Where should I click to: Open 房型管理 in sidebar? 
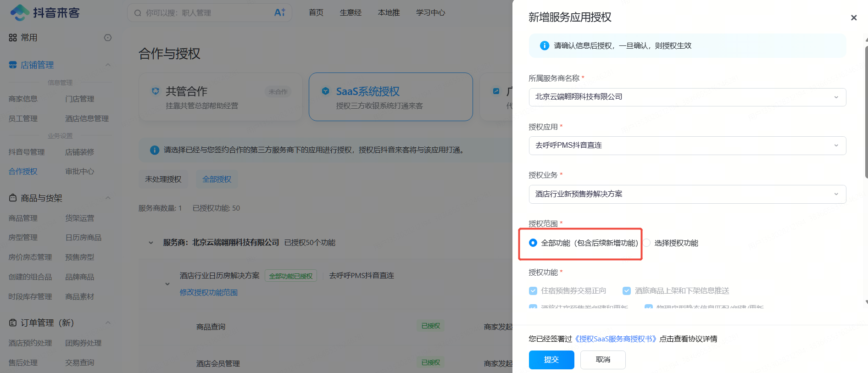coord(23,237)
